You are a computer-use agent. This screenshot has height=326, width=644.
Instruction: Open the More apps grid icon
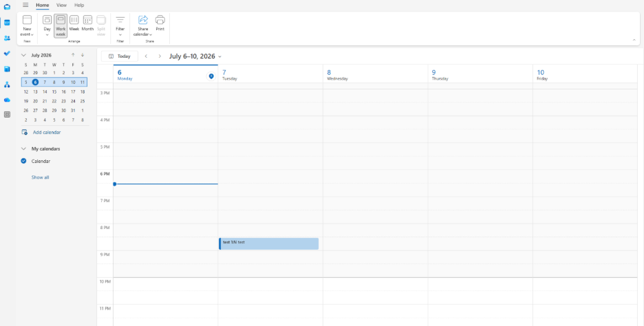click(7, 115)
